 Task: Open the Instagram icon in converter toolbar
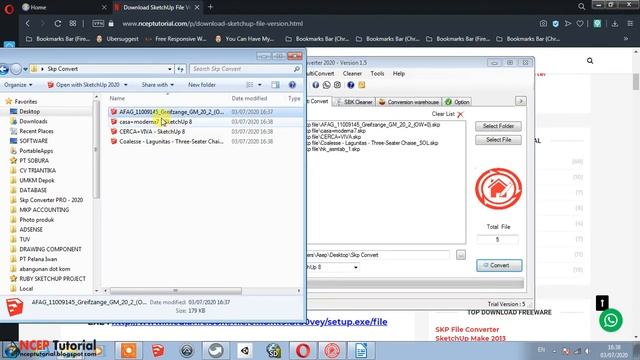[338, 85]
